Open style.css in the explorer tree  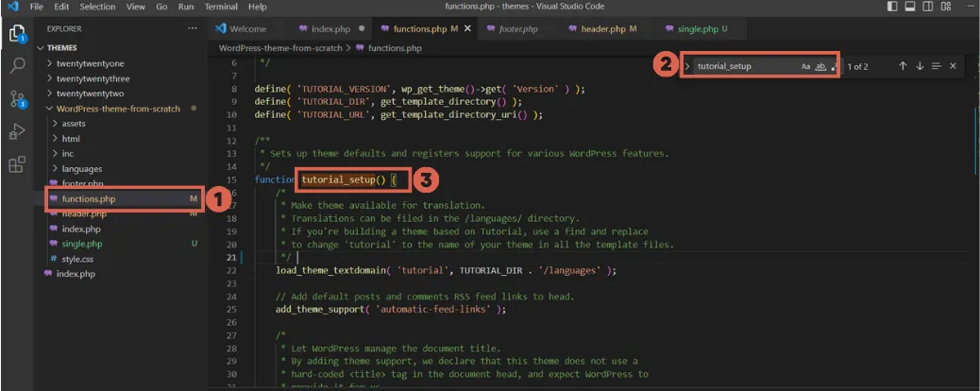pos(77,259)
